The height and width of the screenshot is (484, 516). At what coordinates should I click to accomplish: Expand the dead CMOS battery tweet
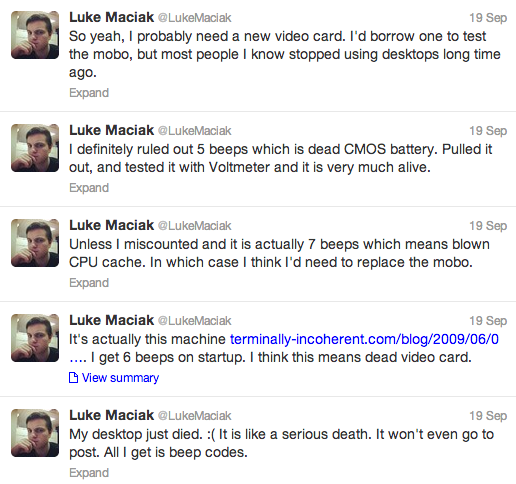(89, 188)
